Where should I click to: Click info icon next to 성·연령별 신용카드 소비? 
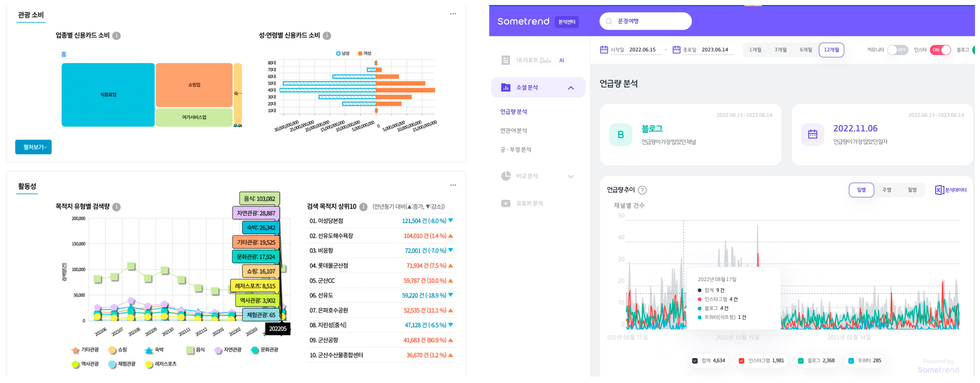click(x=326, y=36)
